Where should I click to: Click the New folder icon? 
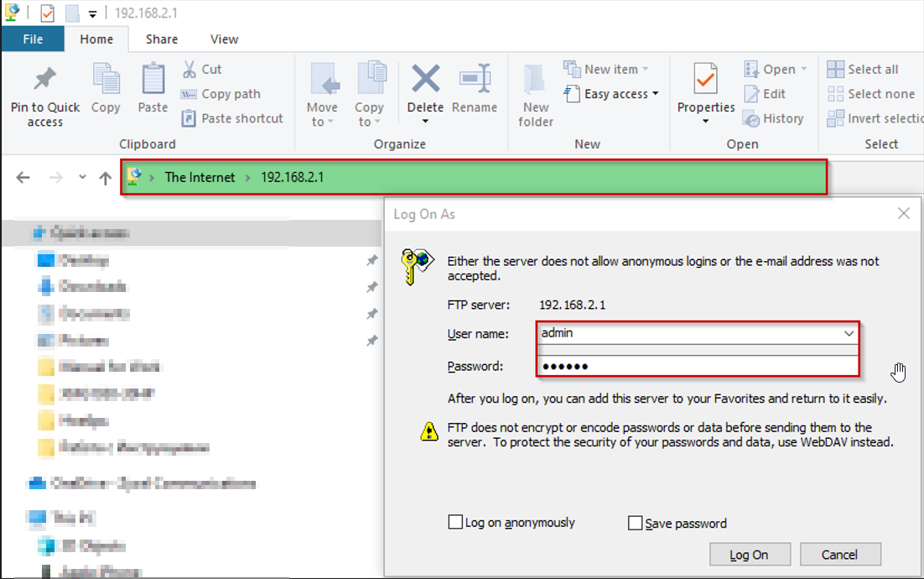tap(535, 80)
